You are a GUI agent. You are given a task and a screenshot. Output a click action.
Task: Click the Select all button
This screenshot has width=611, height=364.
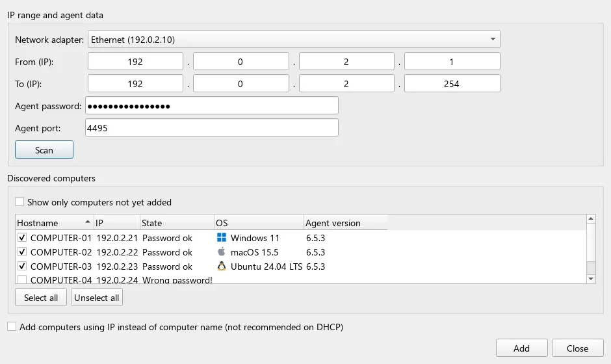coord(41,297)
